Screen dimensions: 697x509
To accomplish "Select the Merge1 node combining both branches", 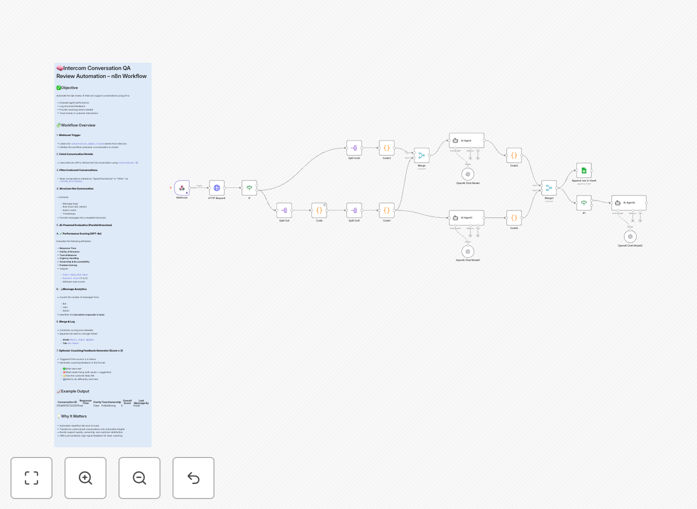I will coord(549,188).
